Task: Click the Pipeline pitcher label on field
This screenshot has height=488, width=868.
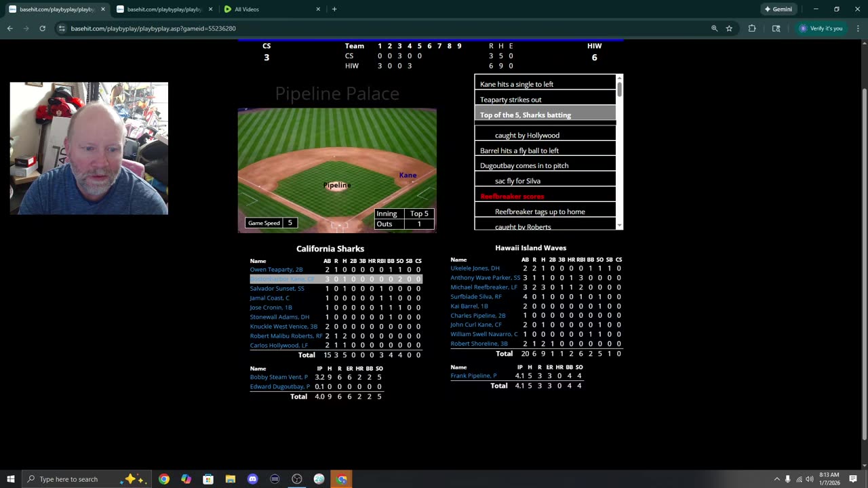Action: click(x=337, y=185)
